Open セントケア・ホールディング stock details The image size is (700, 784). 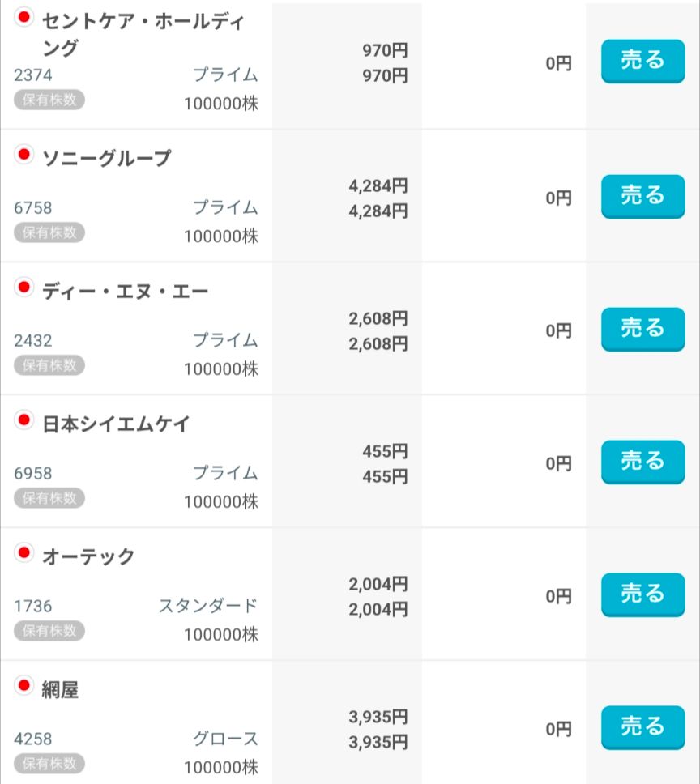pos(142,34)
